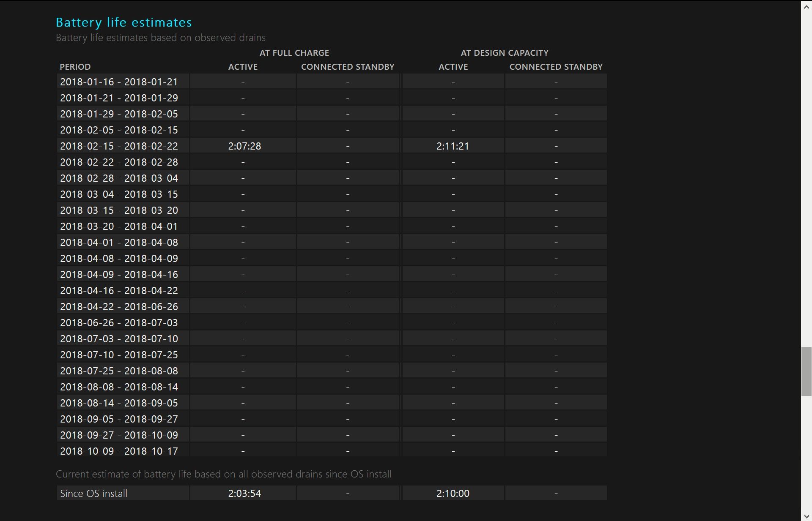Click period 2018-03-15 - 2018-03-20

[x=119, y=210]
